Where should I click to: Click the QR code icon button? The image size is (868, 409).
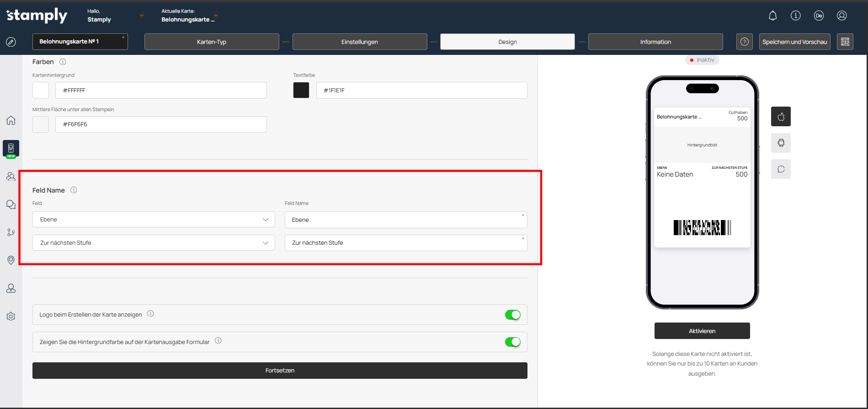[x=845, y=42]
